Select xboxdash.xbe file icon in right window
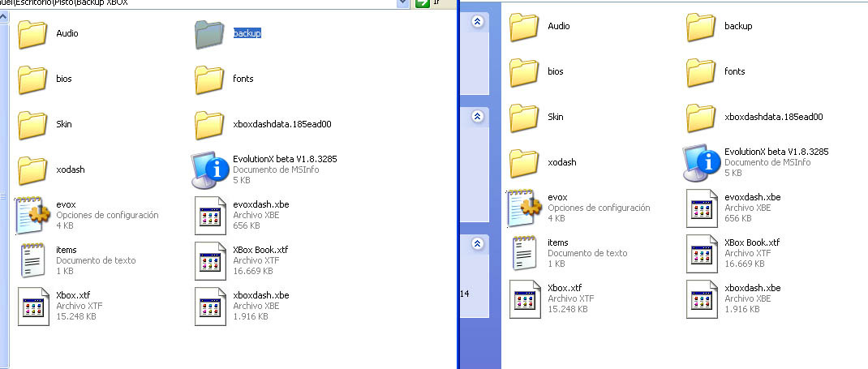The image size is (868, 369). [702, 298]
